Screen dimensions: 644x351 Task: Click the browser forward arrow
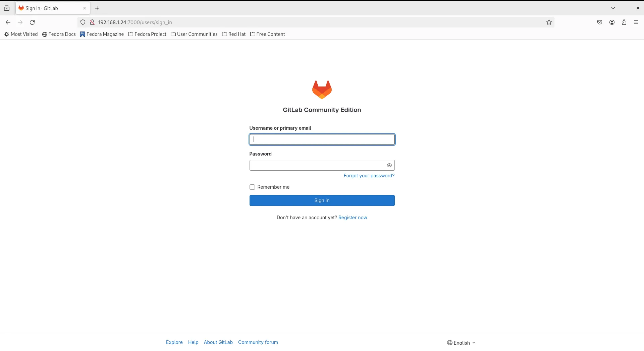click(20, 22)
